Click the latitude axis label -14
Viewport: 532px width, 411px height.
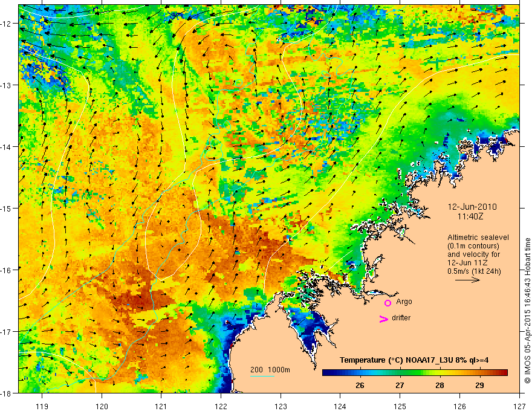[7, 147]
